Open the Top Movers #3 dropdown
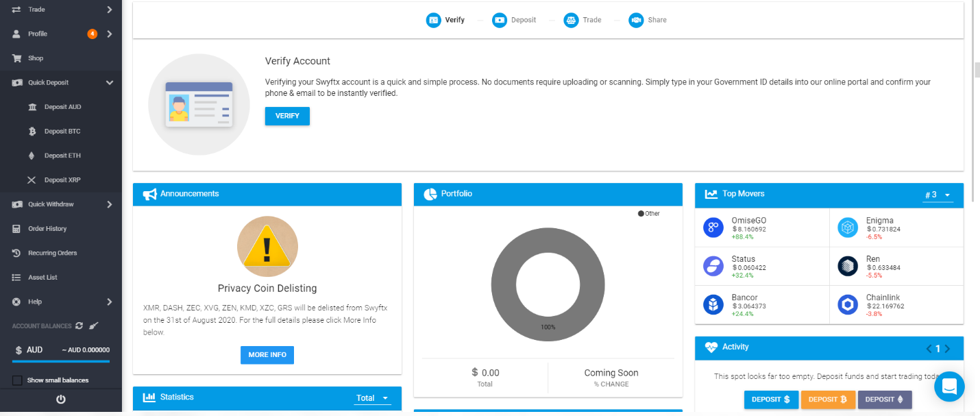The width and height of the screenshot is (980, 416). pyautogui.click(x=938, y=196)
